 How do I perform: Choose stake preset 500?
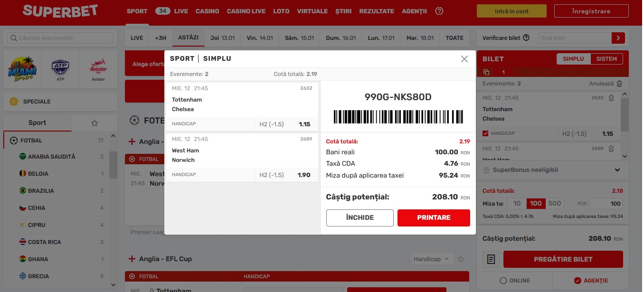click(x=555, y=204)
